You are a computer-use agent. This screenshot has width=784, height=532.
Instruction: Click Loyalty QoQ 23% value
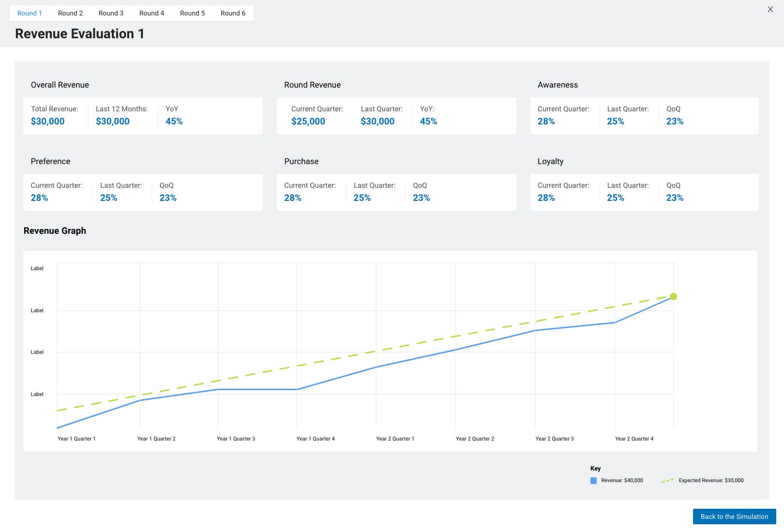pyautogui.click(x=675, y=198)
